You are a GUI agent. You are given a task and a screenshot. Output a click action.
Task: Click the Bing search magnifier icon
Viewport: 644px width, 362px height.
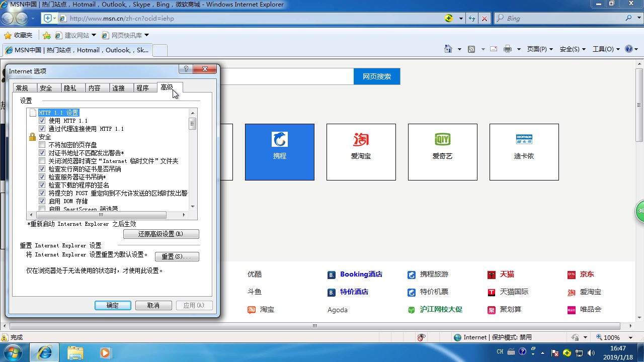coord(629,18)
